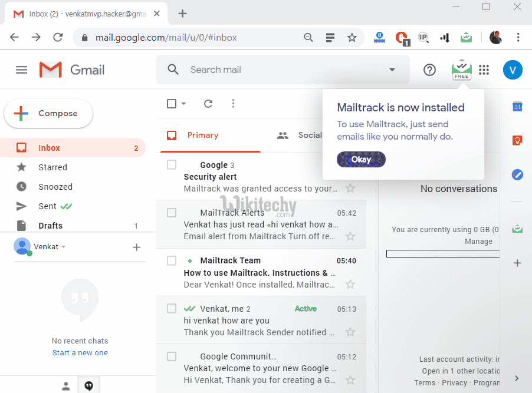The height and width of the screenshot is (393, 532).
Task: Open the Google apps grid
Action: tap(484, 70)
